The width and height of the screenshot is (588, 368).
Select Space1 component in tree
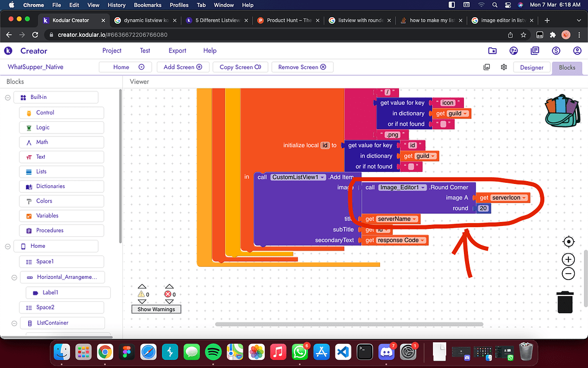pyautogui.click(x=61, y=262)
